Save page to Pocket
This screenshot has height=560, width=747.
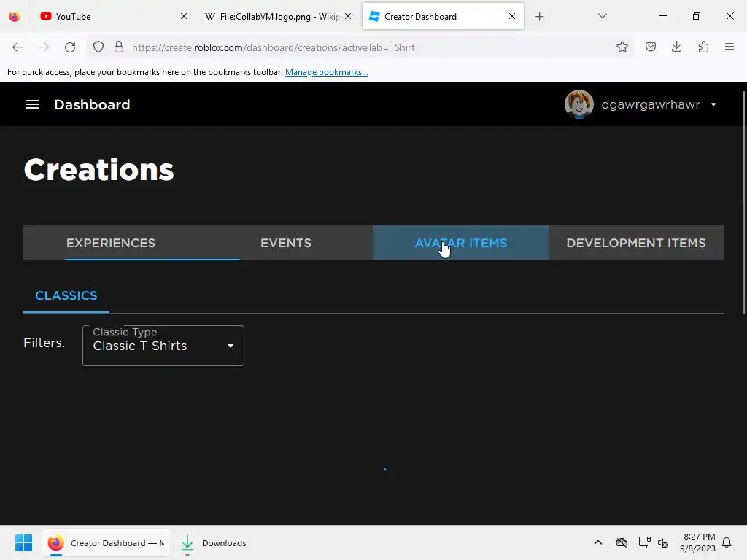(650, 47)
